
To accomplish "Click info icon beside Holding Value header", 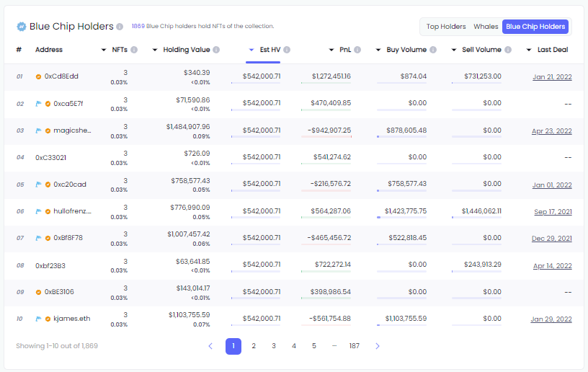I will pyautogui.click(x=216, y=50).
